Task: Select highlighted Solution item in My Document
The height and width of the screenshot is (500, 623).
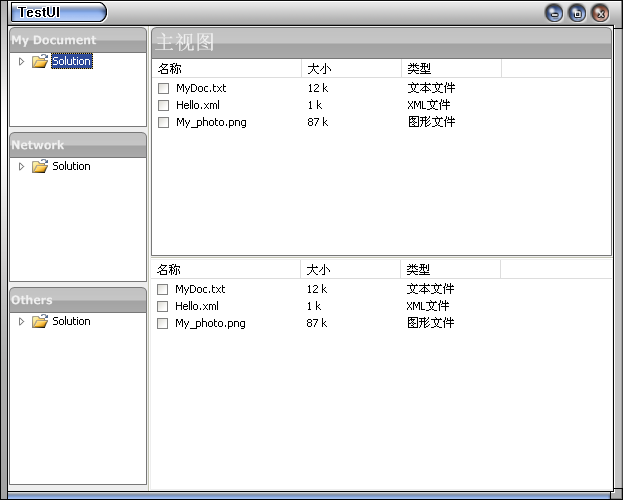Action: coord(72,61)
